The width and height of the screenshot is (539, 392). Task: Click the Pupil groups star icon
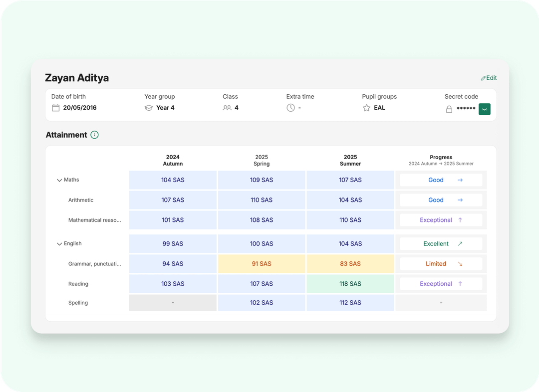click(x=366, y=108)
